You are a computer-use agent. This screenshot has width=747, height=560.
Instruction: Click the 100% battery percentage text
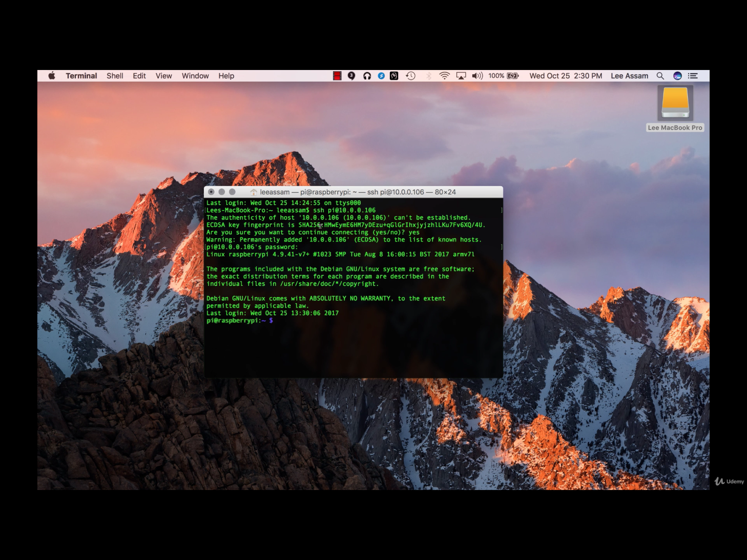pos(496,76)
